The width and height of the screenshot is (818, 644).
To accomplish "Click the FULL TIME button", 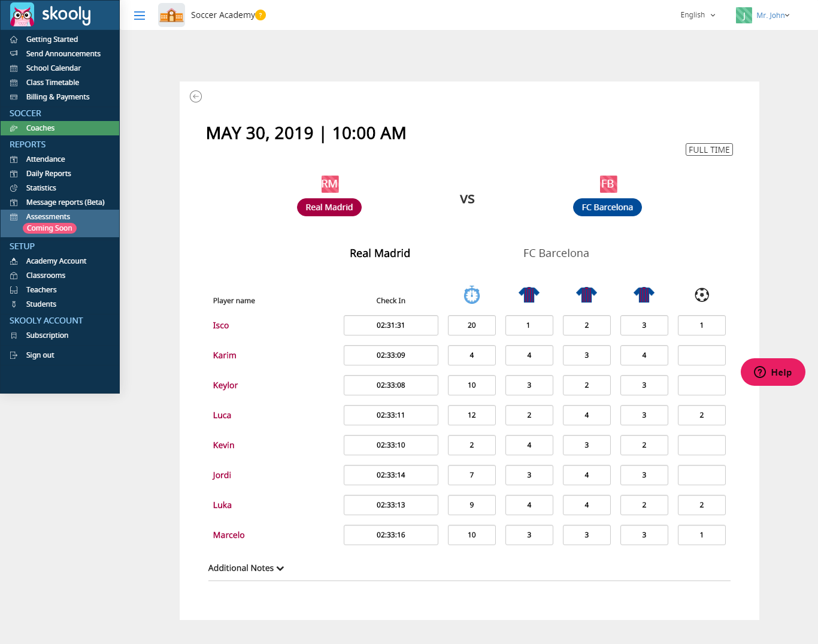I will pos(709,150).
